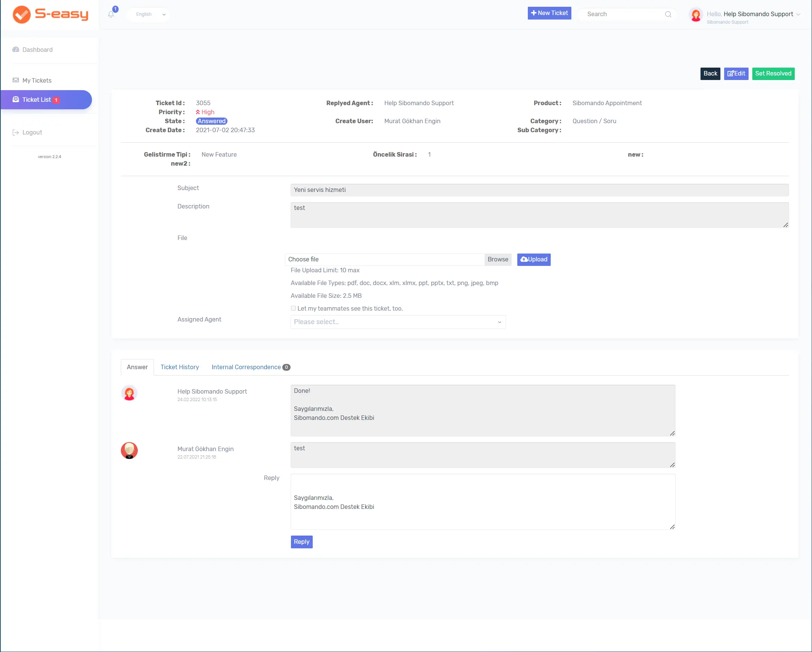The width and height of the screenshot is (812, 652).
Task: Click the Edit button
Action: pos(736,74)
